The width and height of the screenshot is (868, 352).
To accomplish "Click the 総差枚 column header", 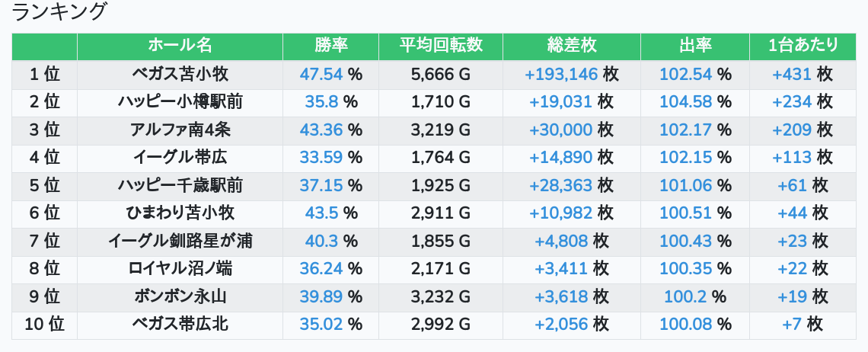I will click(x=571, y=46).
